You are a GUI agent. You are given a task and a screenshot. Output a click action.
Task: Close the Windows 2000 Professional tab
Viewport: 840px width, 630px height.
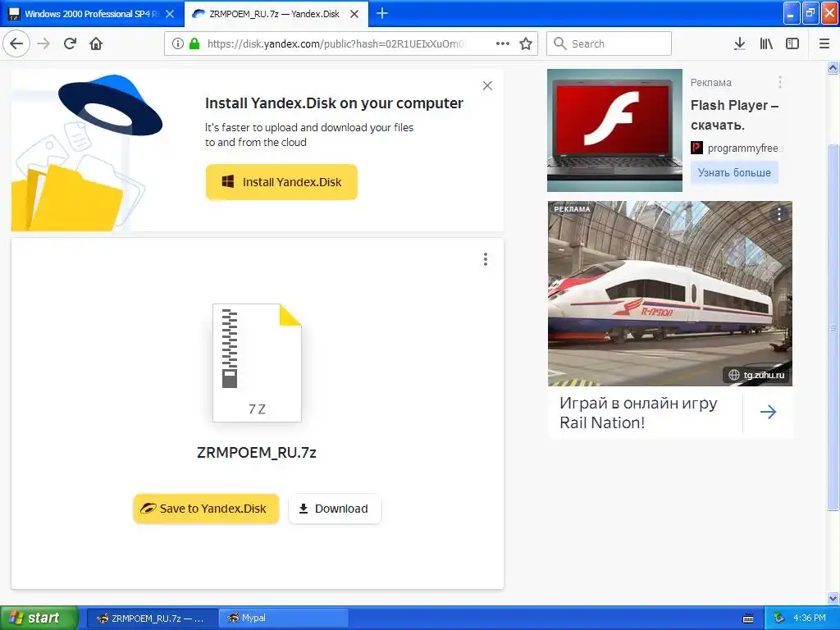[170, 14]
